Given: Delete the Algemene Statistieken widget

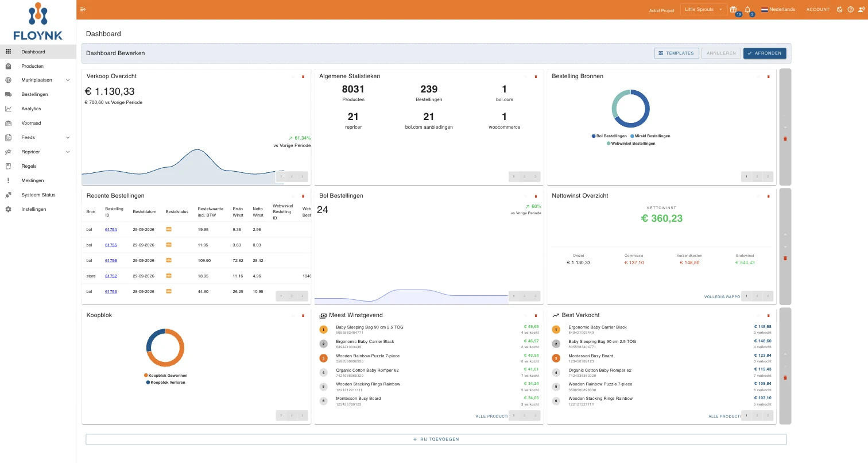Looking at the screenshot, I should (x=536, y=76).
